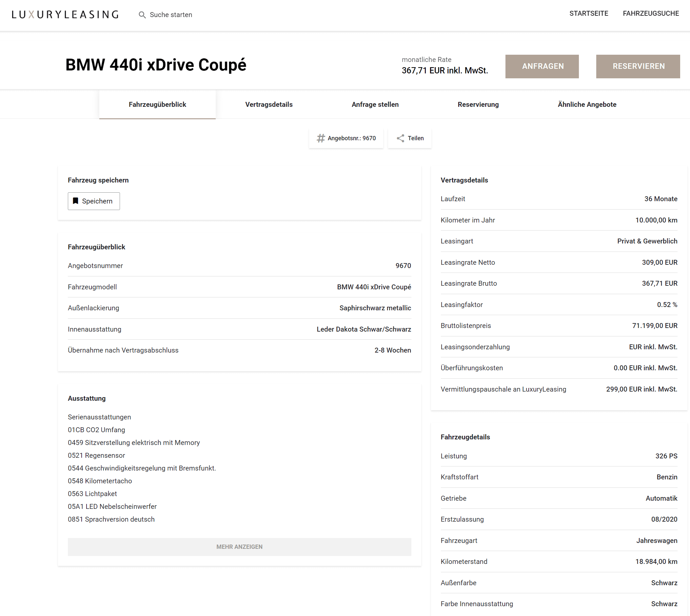Open the LuxuryLeasing logo homepage
Image resolution: width=690 pixels, height=616 pixels.
point(65,14)
